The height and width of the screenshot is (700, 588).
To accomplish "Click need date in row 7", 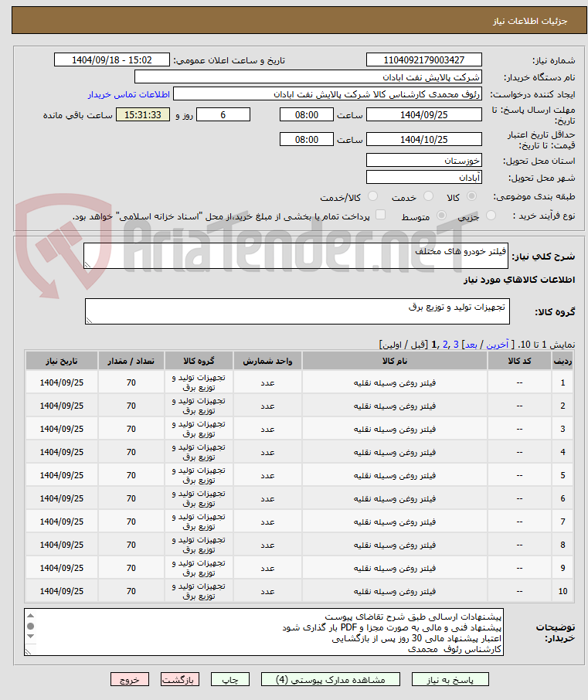I will (x=62, y=522).
